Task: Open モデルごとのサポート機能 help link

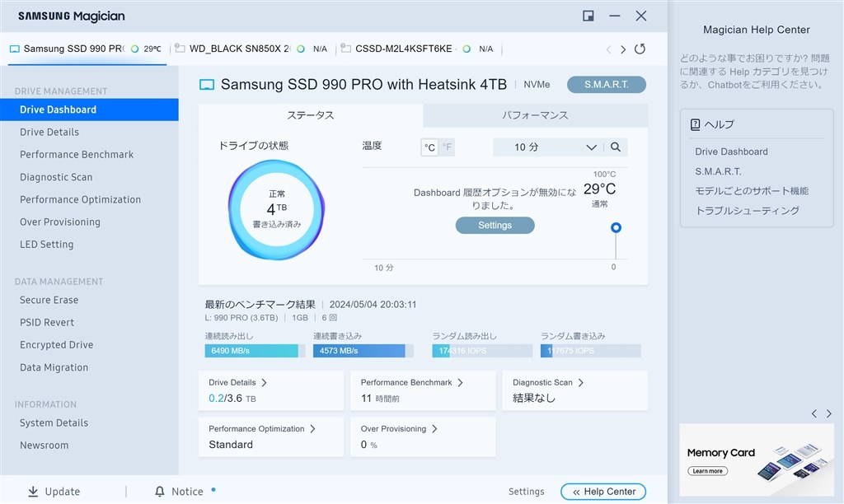Action: (x=752, y=191)
